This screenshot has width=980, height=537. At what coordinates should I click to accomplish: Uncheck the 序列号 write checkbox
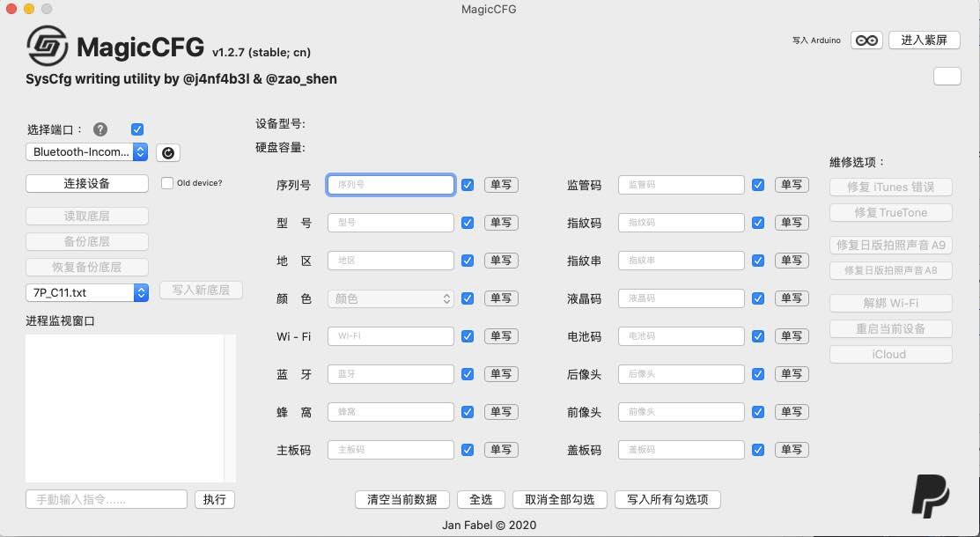pyautogui.click(x=467, y=184)
